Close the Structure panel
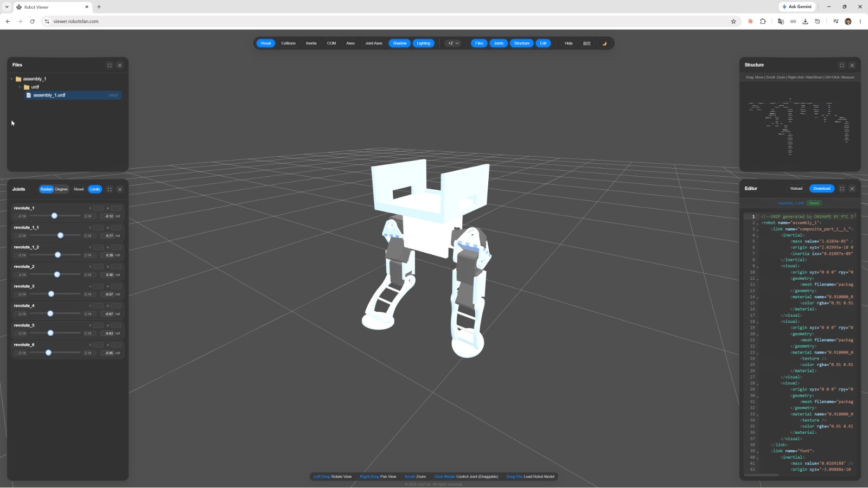868x488 pixels. pos(852,65)
